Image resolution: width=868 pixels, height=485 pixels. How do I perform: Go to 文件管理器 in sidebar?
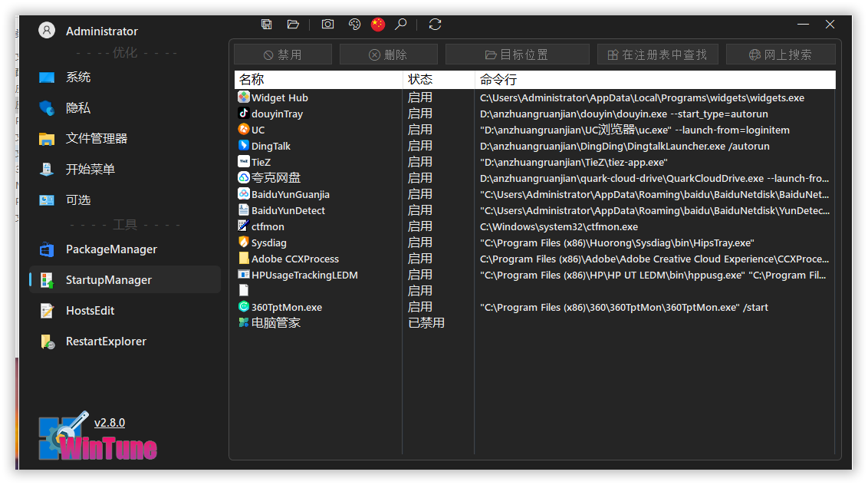[96, 139]
